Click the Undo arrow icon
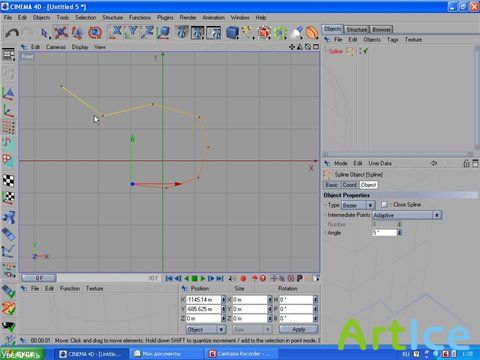Screen dimensions: 480x360 (12, 33)
